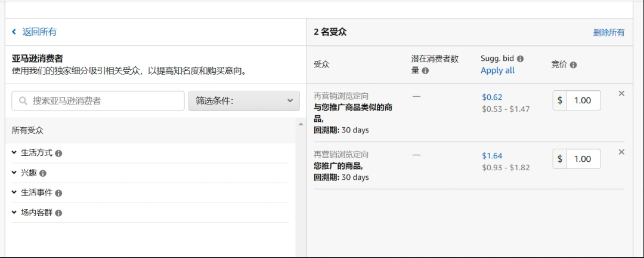Image resolution: width=644 pixels, height=258 pixels.
Task: Show info for 生活方式
Action: pos(58,153)
